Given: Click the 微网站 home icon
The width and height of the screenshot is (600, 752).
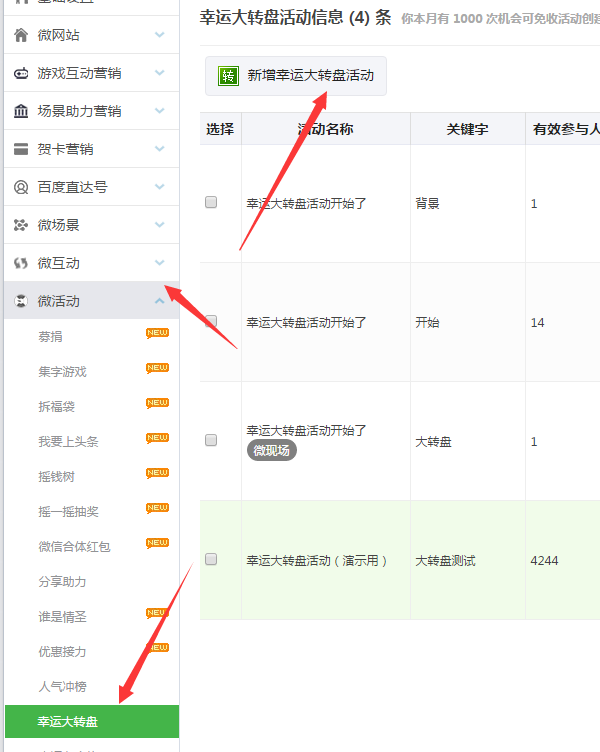Looking at the screenshot, I should pyautogui.click(x=21, y=35).
